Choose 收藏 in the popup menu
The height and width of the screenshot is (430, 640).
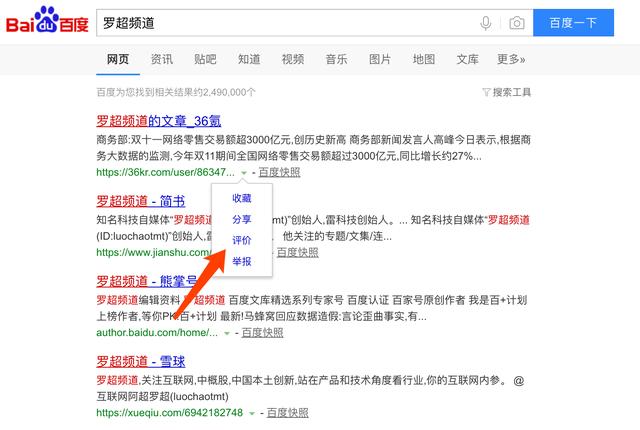tap(242, 198)
